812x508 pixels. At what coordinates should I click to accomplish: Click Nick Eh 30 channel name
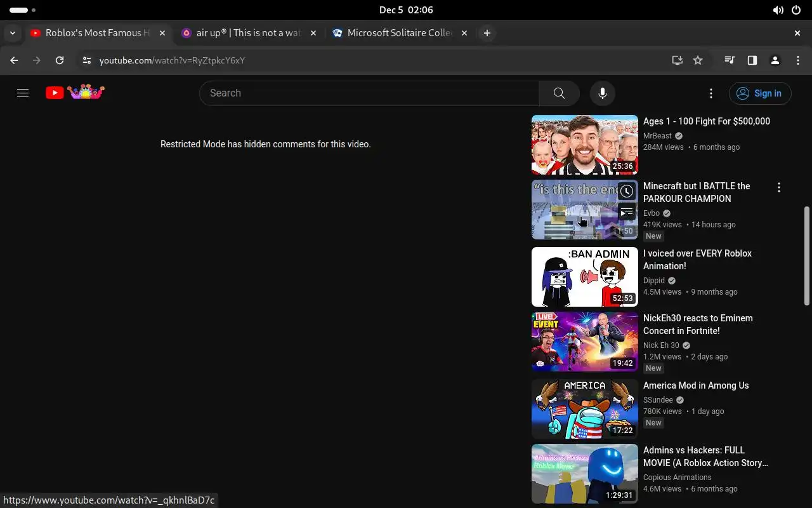(x=661, y=345)
